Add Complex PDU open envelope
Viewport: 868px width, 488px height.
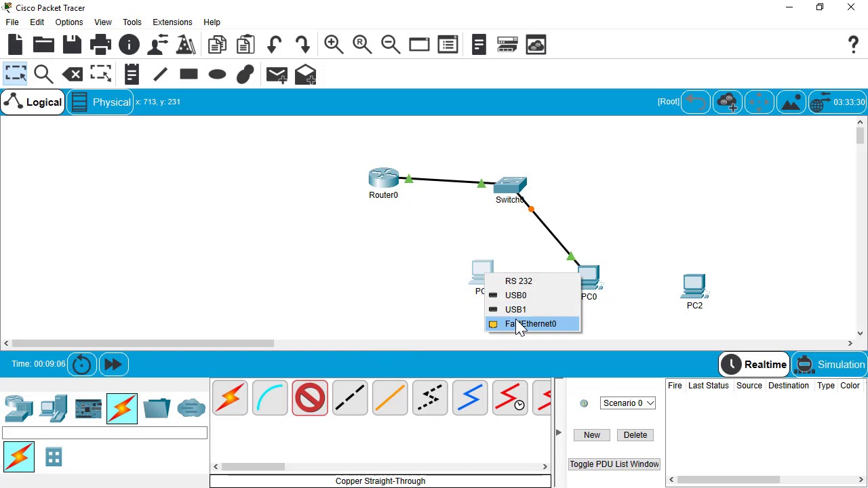click(305, 74)
